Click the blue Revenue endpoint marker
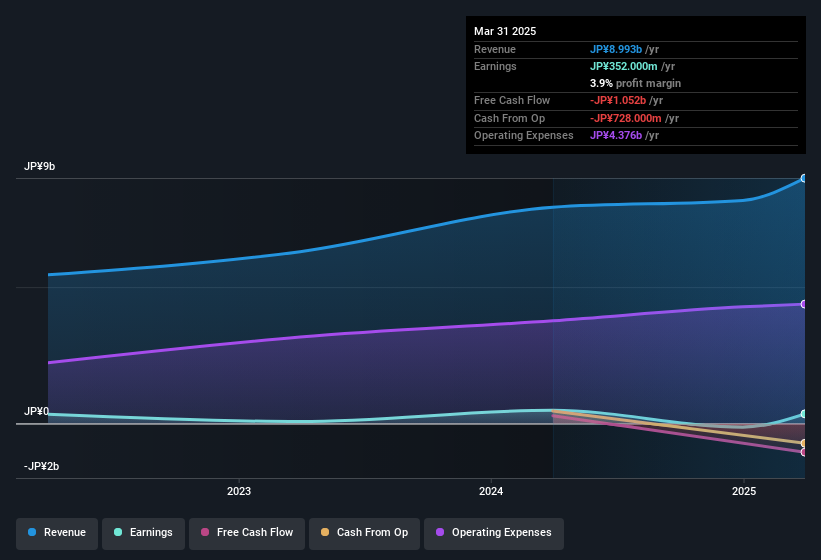This screenshot has width=821, height=560. (804, 178)
